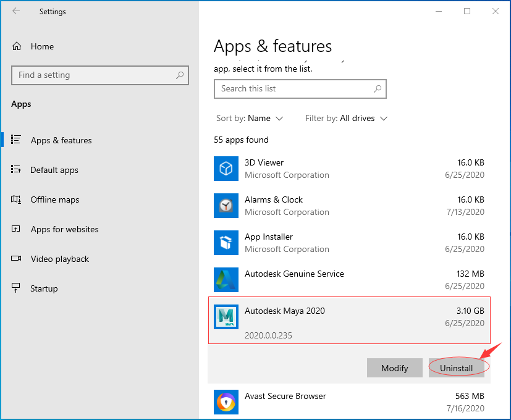Screen dimensions: 511x420
Task: Close the Settings window
Action: pos(496,11)
